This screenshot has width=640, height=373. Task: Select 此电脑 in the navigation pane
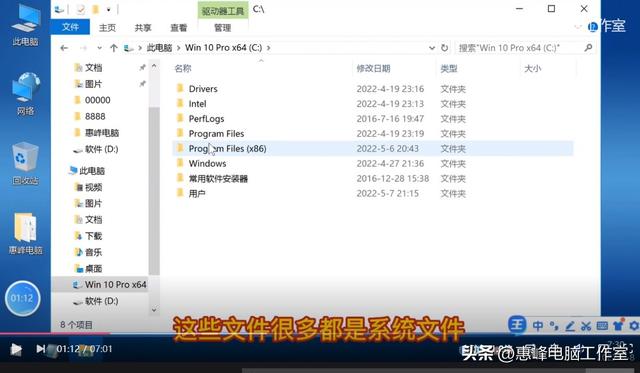coord(92,171)
